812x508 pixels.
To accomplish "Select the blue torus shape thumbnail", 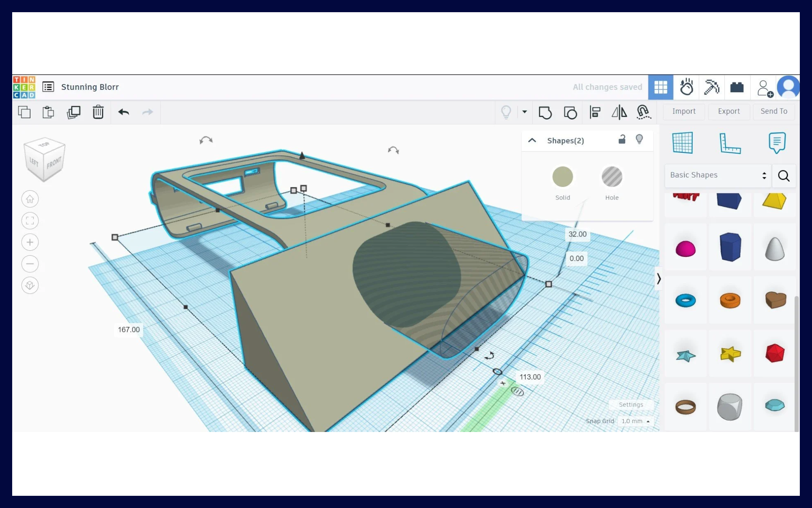I will [x=685, y=300].
